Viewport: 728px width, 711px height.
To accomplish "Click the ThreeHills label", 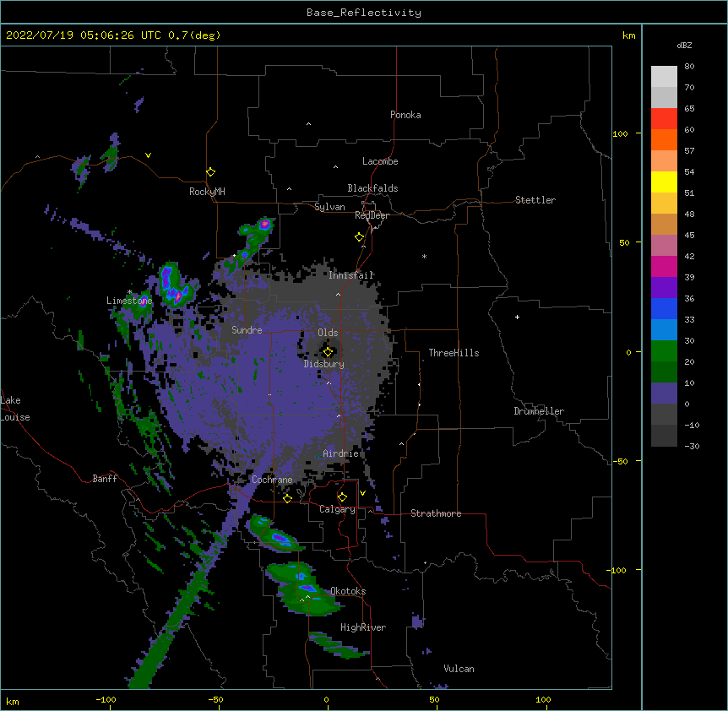I will 454,353.
